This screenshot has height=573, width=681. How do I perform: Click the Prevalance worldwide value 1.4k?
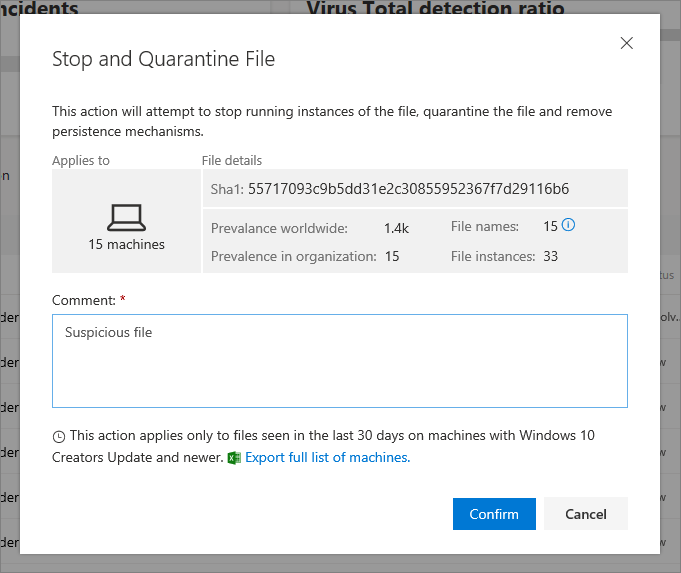tap(396, 228)
